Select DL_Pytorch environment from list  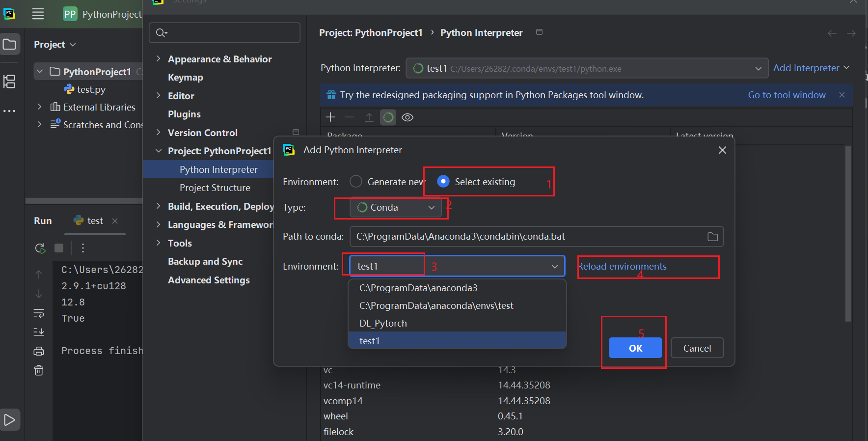(457, 323)
